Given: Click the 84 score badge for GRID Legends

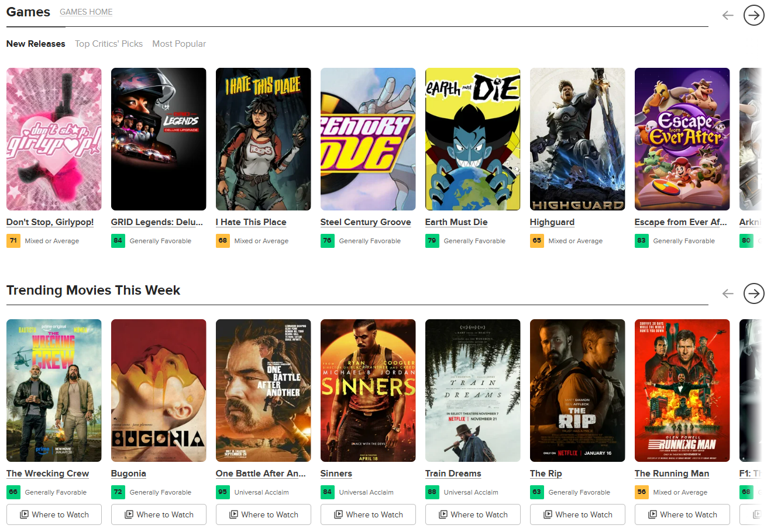Looking at the screenshot, I should pos(118,240).
